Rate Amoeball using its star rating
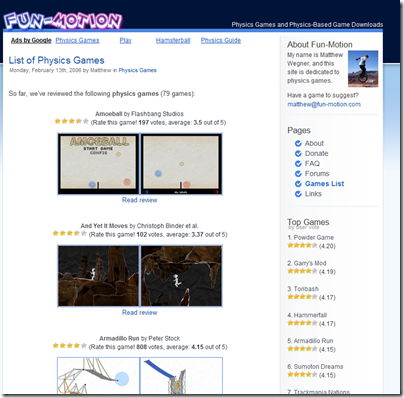The width and height of the screenshot is (404, 398). point(72,121)
